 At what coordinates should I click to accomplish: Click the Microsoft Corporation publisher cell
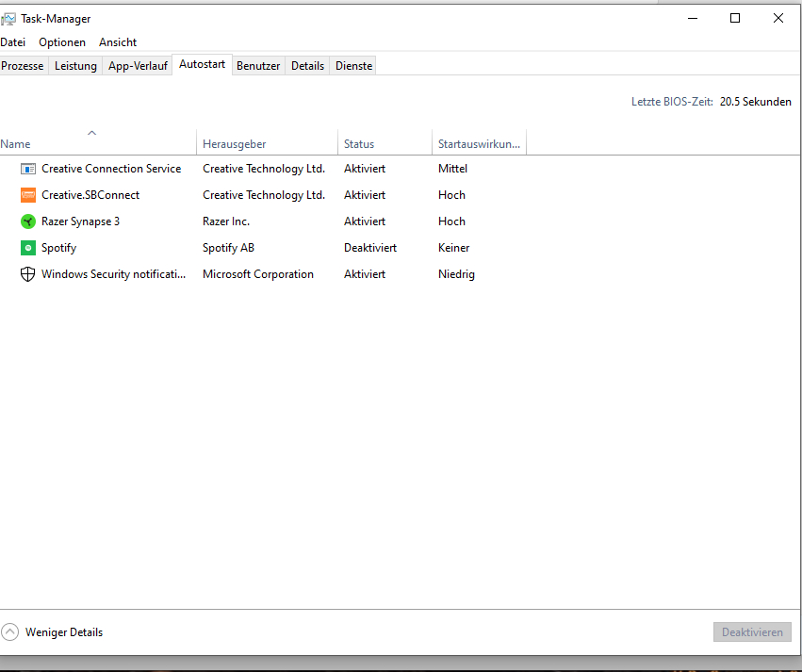258,274
